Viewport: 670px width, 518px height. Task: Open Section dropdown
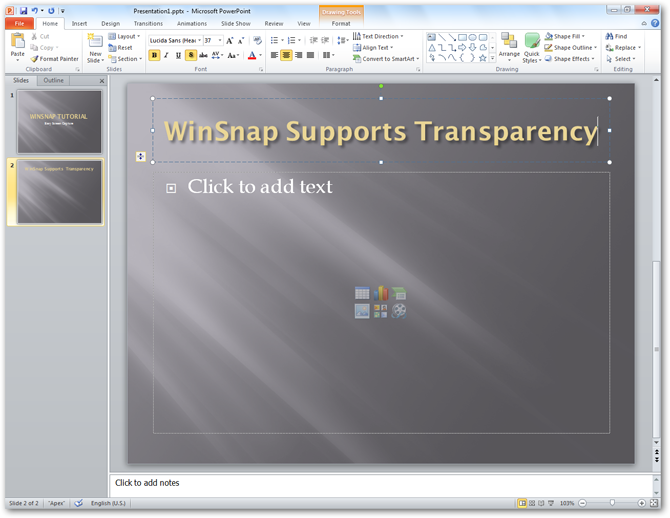(x=125, y=59)
